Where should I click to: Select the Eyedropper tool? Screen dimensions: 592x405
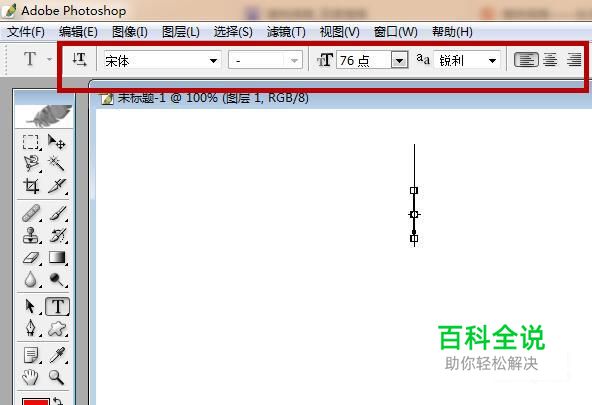tap(57, 355)
